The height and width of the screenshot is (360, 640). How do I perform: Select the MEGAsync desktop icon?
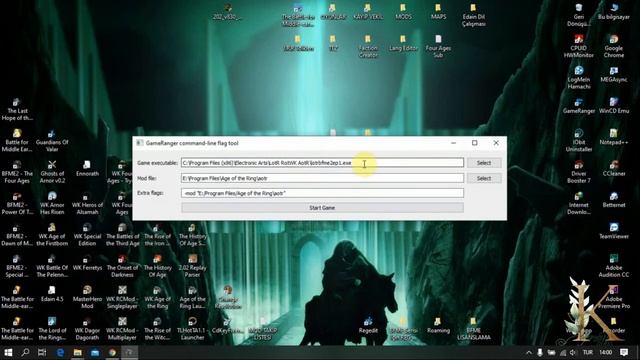point(613,74)
